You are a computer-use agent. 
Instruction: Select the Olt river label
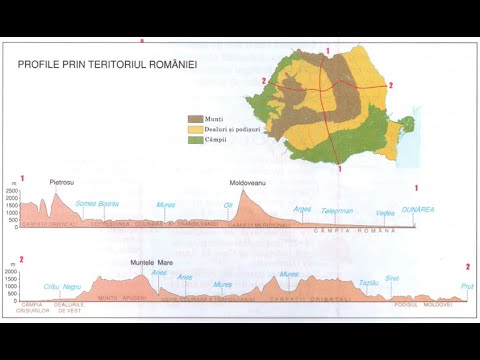tap(228, 206)
